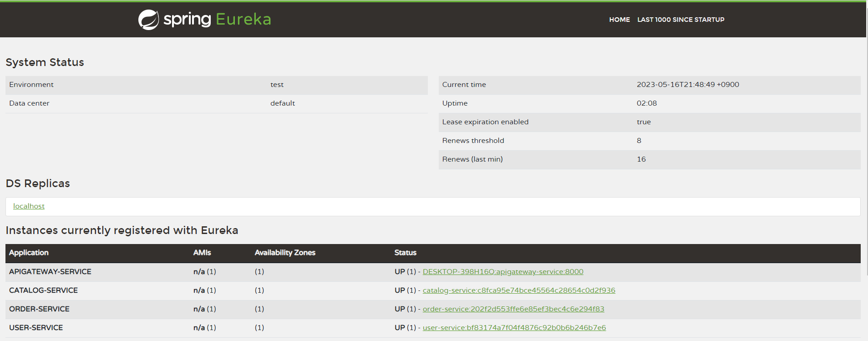The height and width of the screenshot is (341, 868).
Task: Click the Spring leaf logo icon
Action: point(148,20)
